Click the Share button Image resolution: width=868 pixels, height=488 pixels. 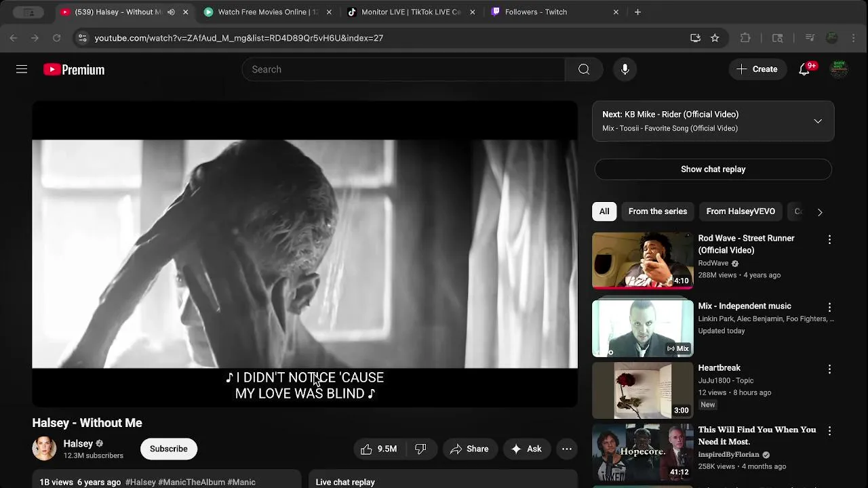(x=469, y=449)
